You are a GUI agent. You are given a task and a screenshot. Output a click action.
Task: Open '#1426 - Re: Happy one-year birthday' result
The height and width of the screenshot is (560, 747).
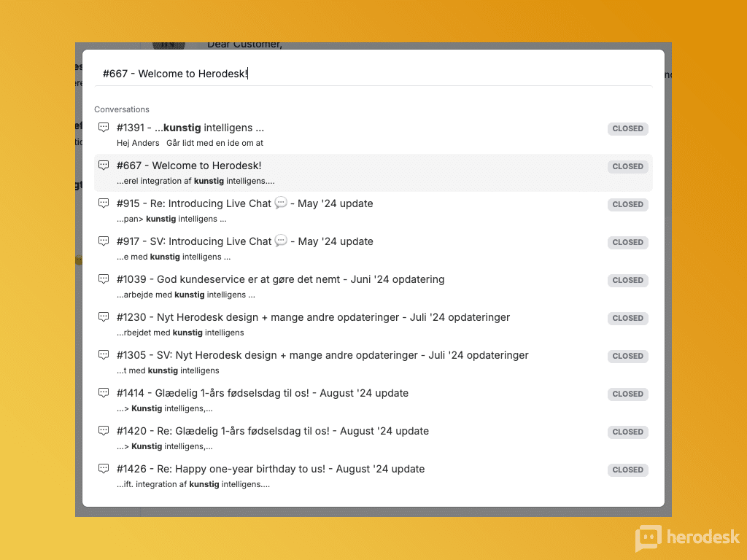(x=270, y=470)
